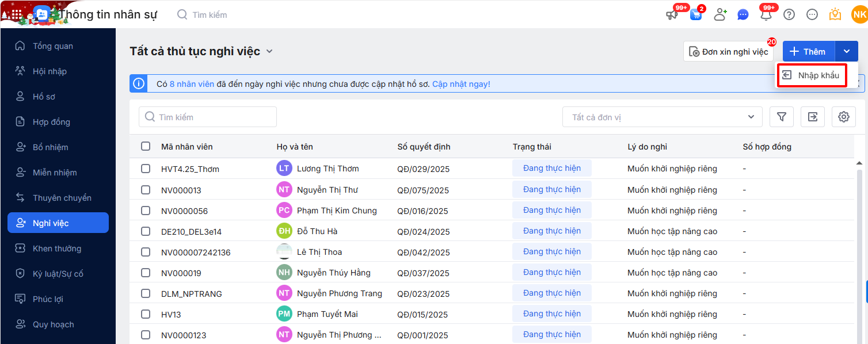Click the filter funnel icon

782,117
